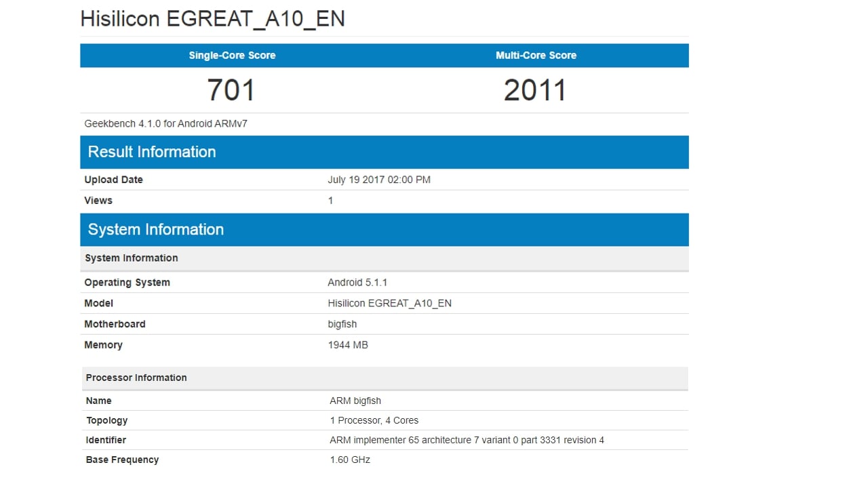The height and width of the screenshot is (488, 868).
Task: Select the Upload Date row
Action: [271, 179]
